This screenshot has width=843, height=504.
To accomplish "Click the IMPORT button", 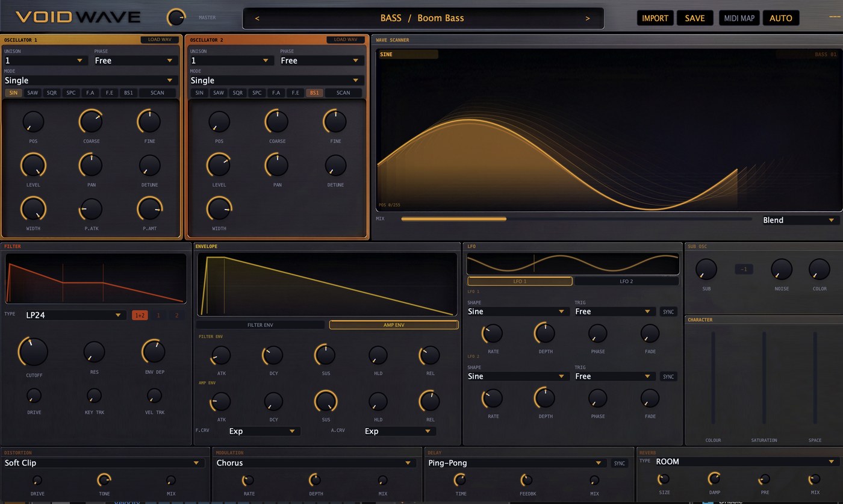I will (x=655, y=18).
